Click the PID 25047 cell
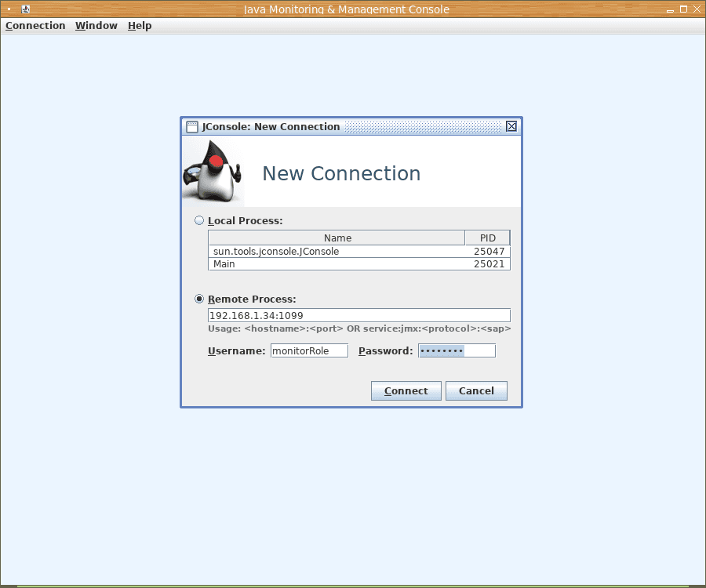This screenshot has height=588, width=706. [489, 251]
